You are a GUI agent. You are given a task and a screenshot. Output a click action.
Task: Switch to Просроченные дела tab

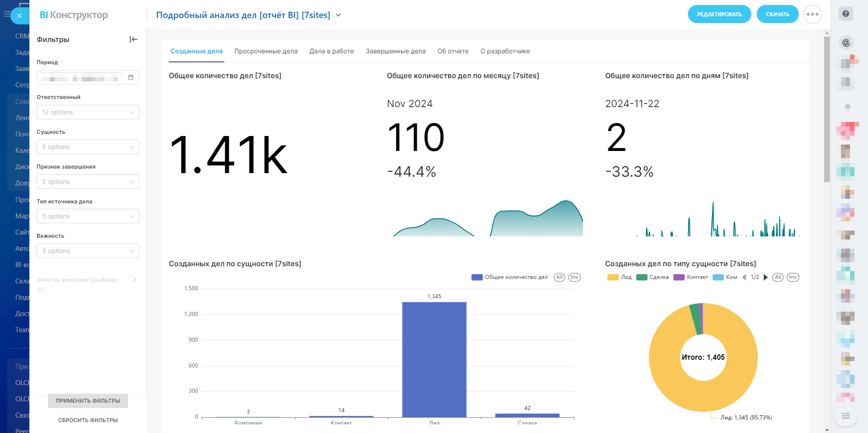pos(266,51)
